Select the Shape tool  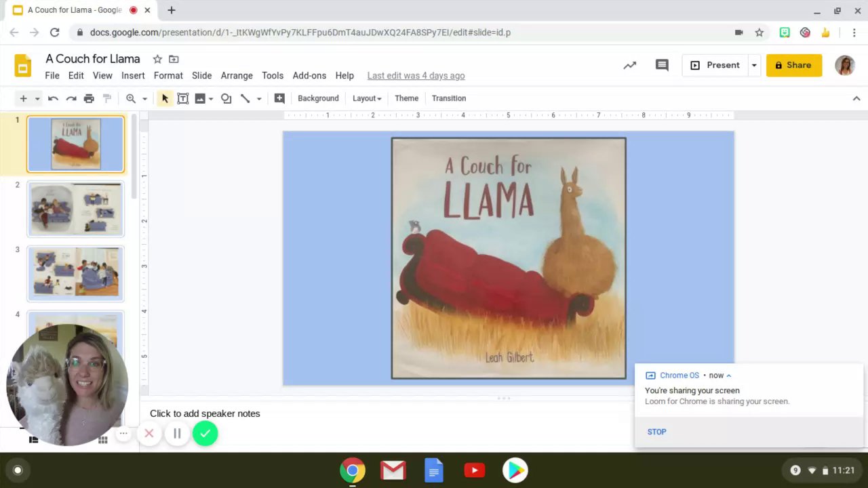click(x=226, y=98)
